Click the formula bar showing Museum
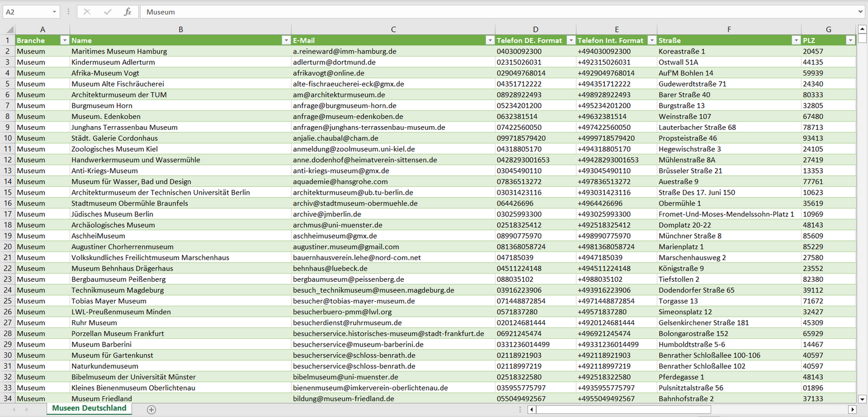Image resolution: width=868 pixels, height=417 pixels. click(499, 12)
